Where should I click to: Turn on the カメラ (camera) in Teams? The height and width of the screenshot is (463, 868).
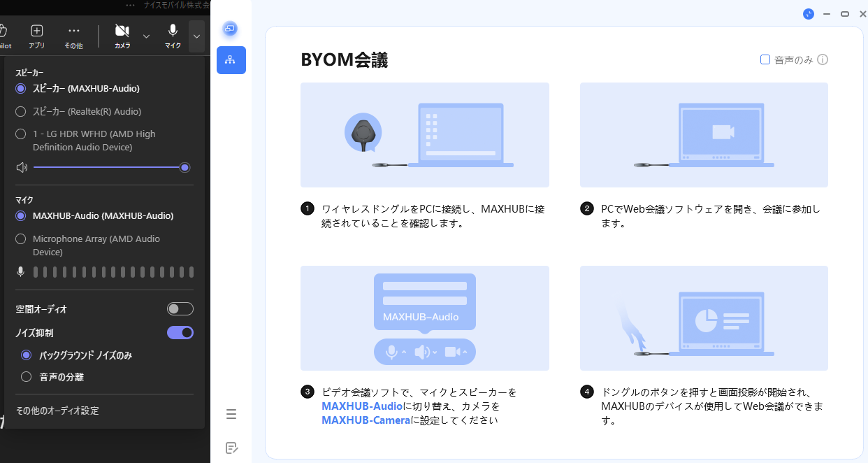point(122,36)
